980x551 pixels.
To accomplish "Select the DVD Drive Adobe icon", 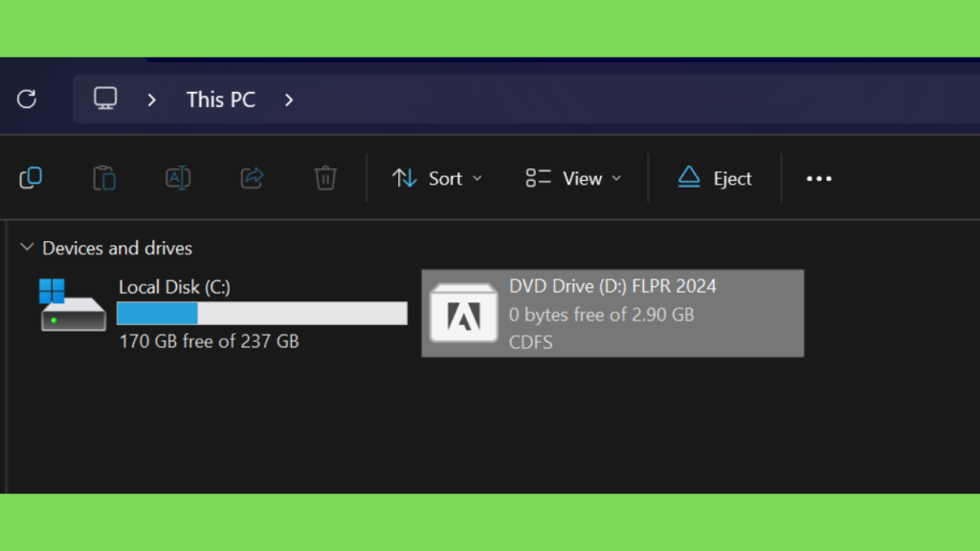I will (464, 314).
